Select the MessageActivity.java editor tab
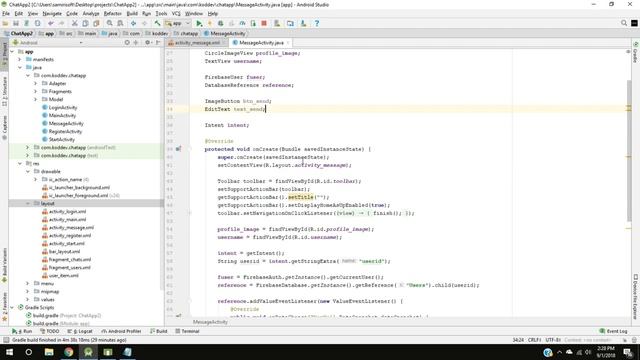 click(261, 42)
